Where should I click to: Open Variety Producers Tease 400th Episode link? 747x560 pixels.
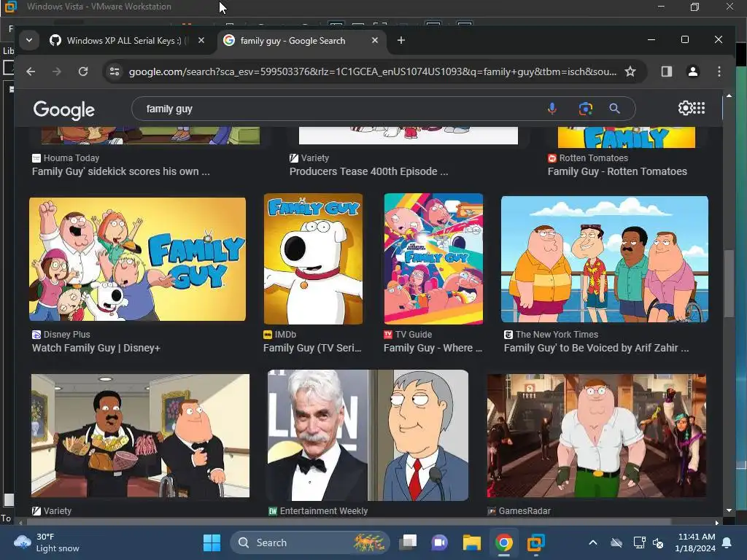pos(368,171)
